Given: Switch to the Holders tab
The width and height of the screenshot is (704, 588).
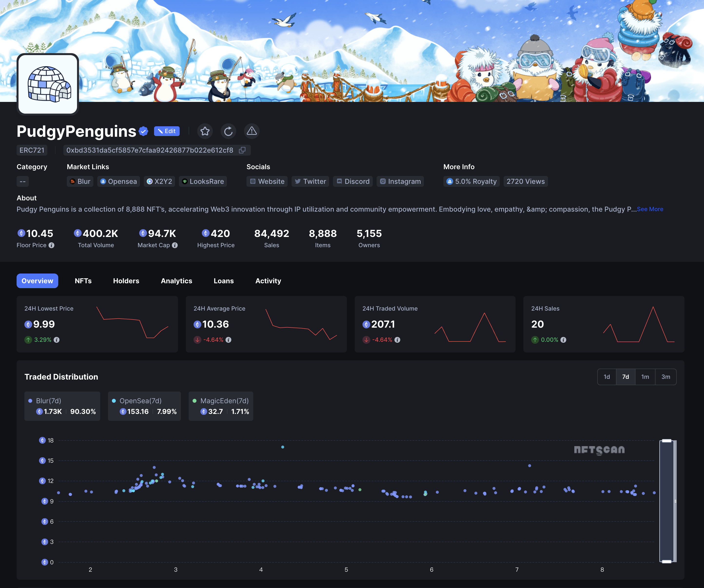Looking at the screenshot, I should click(x=126, y=281).
